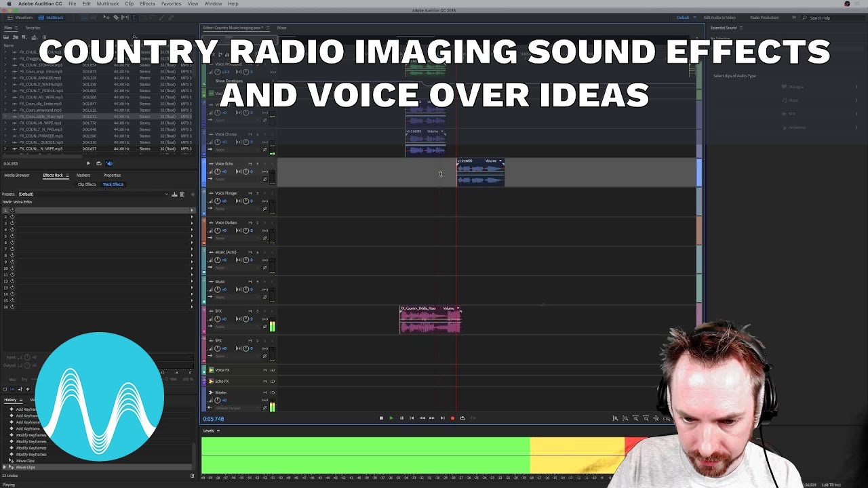Select the Default workspace

[683, 18]
